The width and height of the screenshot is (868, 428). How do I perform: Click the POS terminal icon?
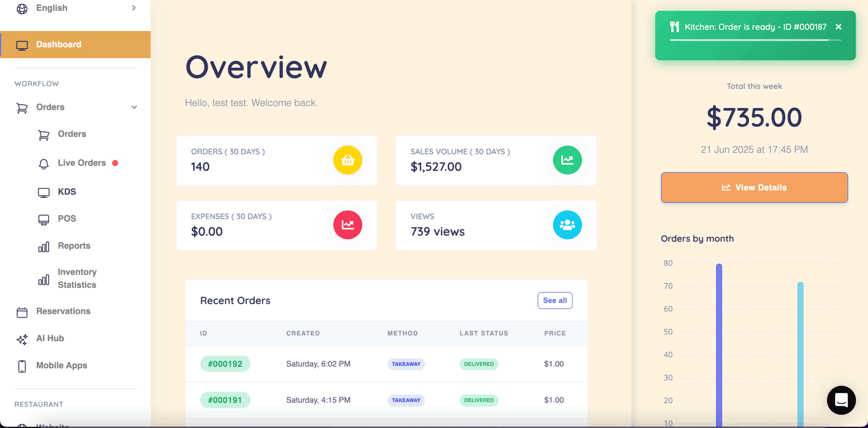tap(43, 219)
